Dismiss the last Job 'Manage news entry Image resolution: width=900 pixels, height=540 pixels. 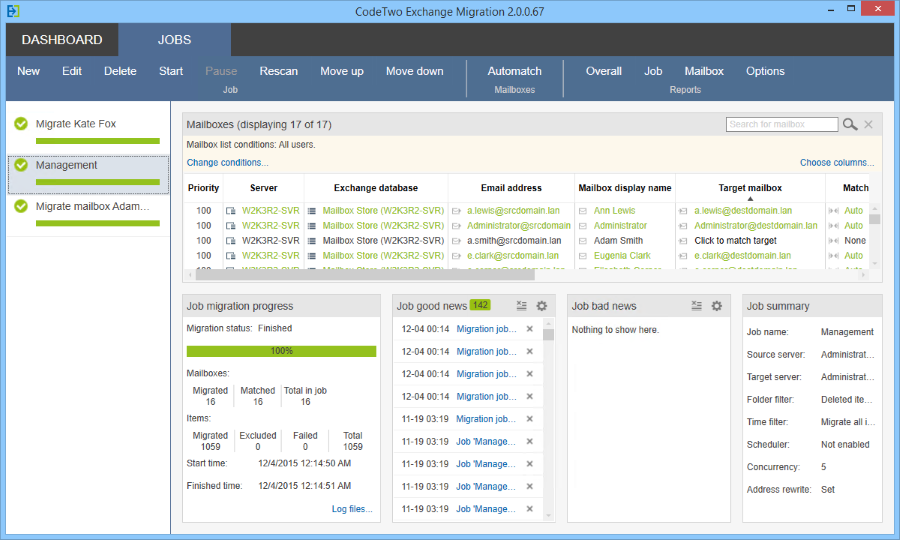point(530,509)
